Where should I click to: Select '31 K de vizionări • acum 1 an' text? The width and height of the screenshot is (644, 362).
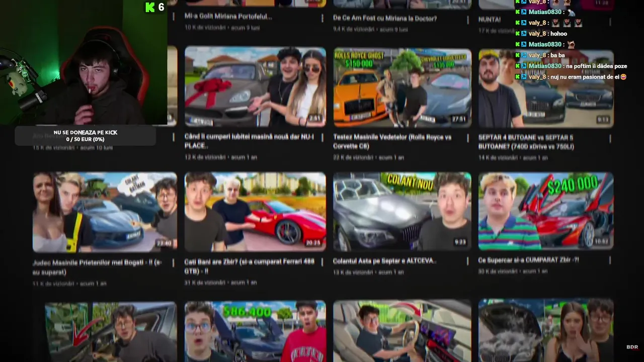point(221,283)
